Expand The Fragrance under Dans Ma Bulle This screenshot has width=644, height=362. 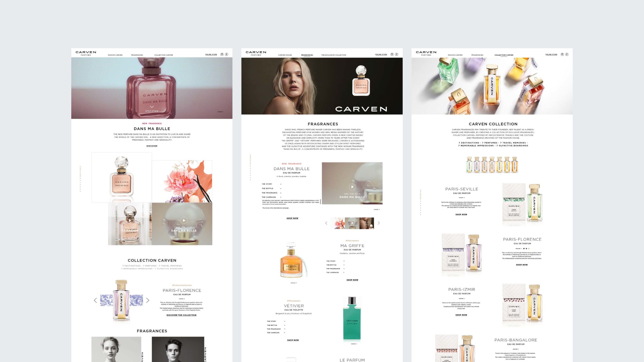(271, 193)
